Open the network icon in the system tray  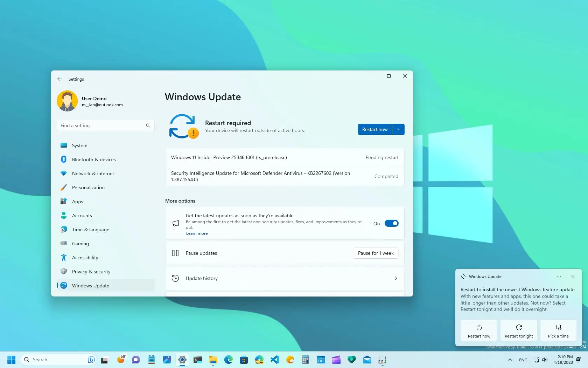tap(536, 360)
